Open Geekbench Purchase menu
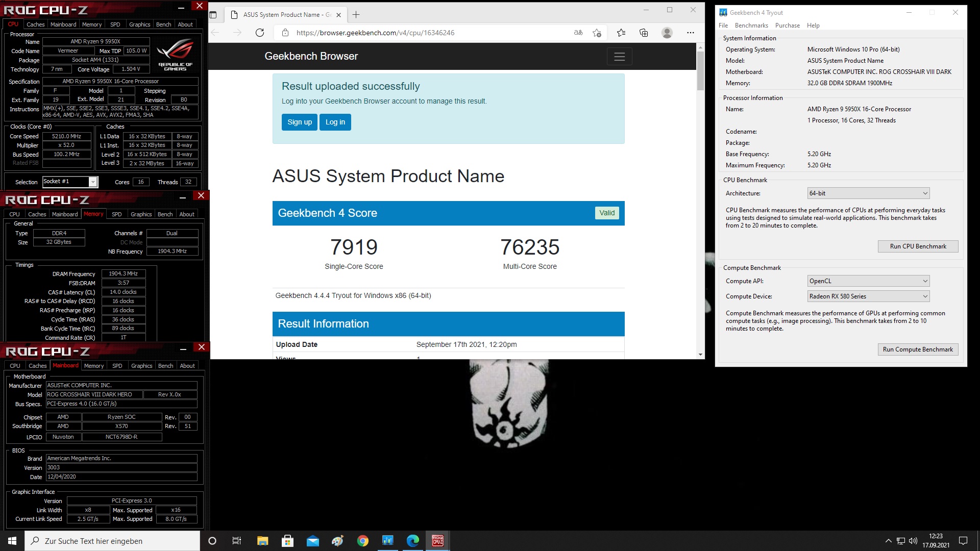The height and width of the screenshot is (551, 980). point(788,26)
